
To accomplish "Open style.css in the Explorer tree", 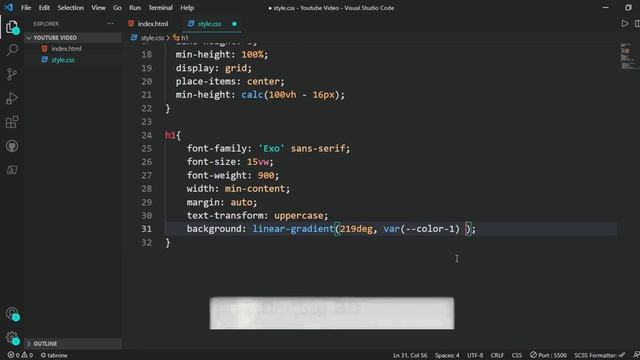I will (x=63, y=60).
